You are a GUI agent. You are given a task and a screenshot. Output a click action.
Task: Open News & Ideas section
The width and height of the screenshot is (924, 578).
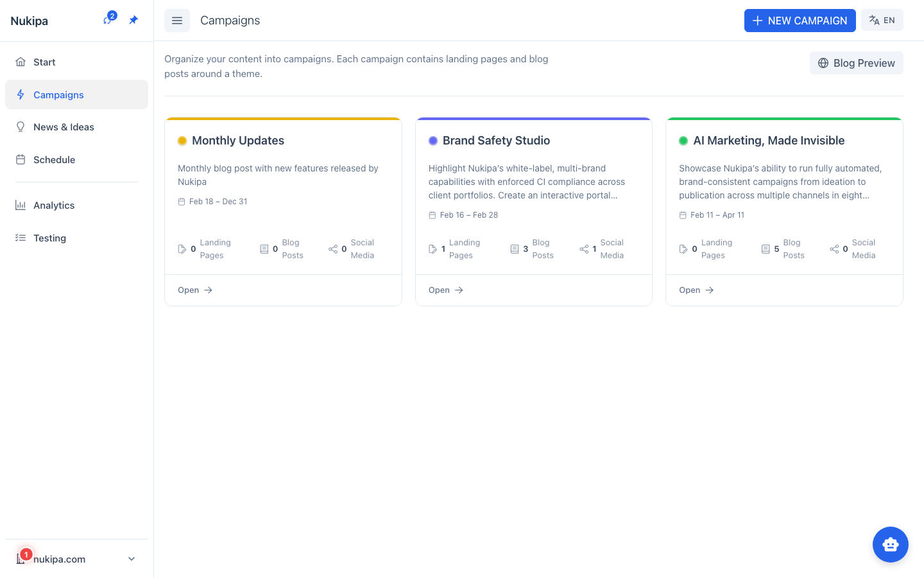click(x=64, y=127)
